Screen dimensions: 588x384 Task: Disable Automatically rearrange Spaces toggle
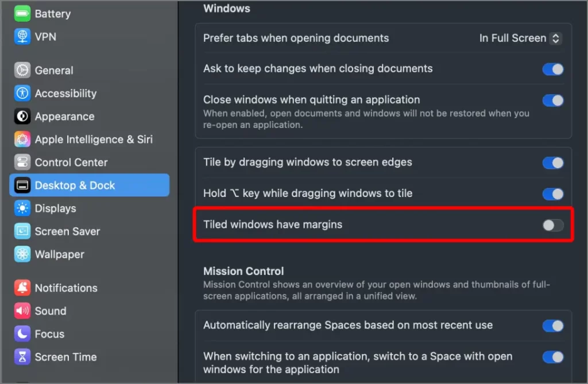point(553,326)
